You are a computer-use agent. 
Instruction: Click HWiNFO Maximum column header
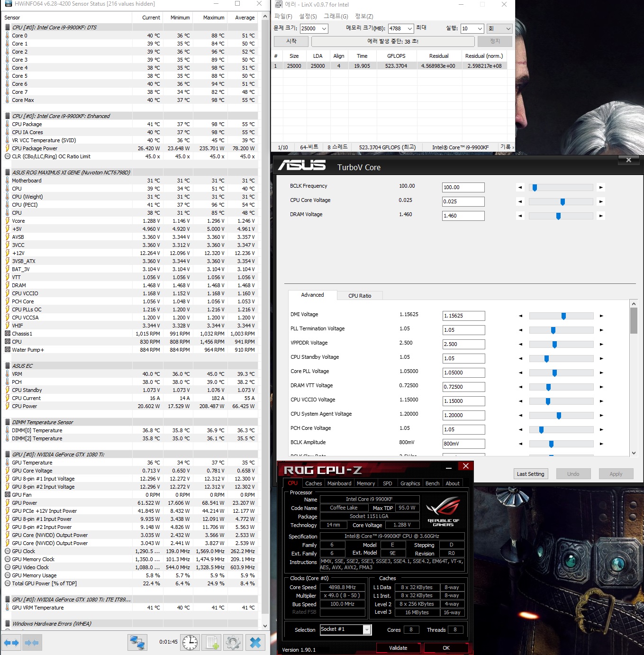pyautogui.click(x=214, y=18)
